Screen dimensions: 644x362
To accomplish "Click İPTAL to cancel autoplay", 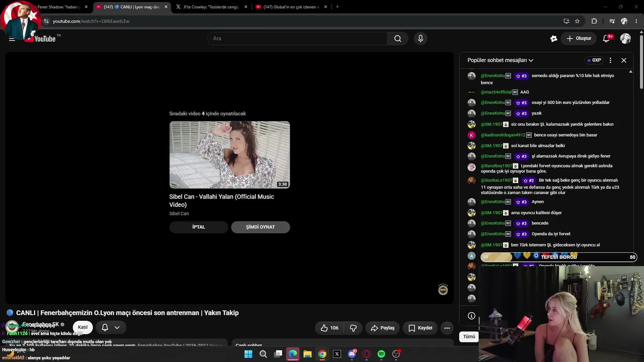I will click(199, 227).
